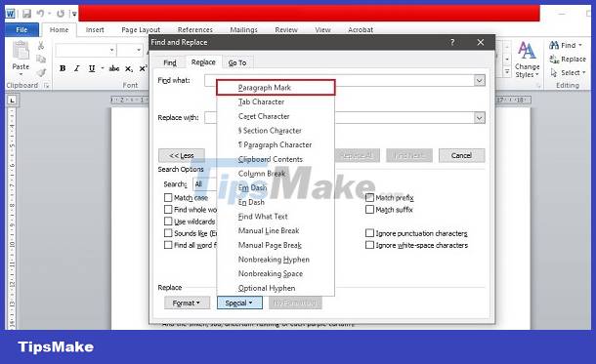
Task: Open the font name dropdown
Action: click(x=111, y=50)
